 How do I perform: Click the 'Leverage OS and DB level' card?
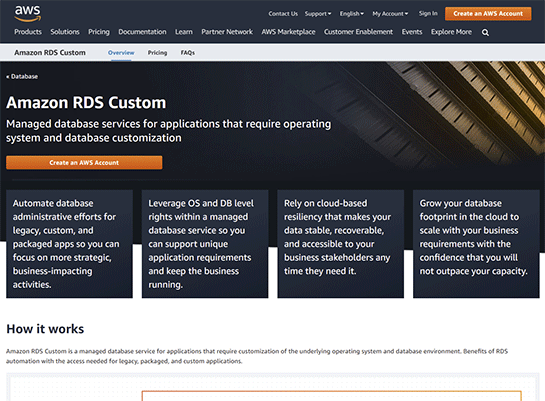click(205, 244)
